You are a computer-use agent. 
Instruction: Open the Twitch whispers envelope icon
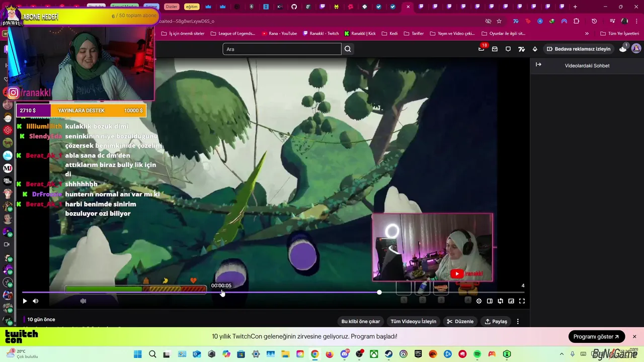[495, 49]
